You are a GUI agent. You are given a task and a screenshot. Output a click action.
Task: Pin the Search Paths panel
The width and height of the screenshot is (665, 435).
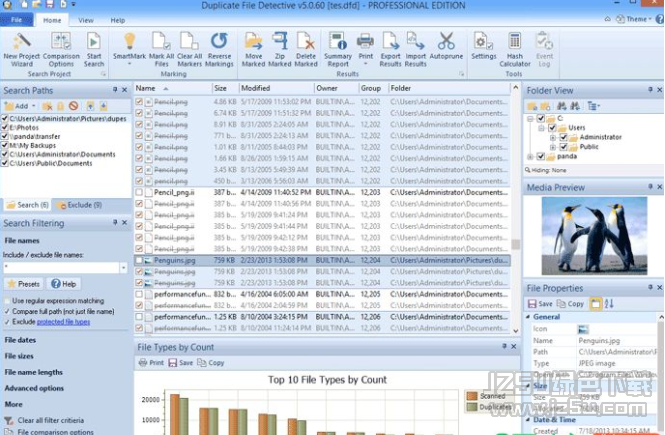[115, 90]
